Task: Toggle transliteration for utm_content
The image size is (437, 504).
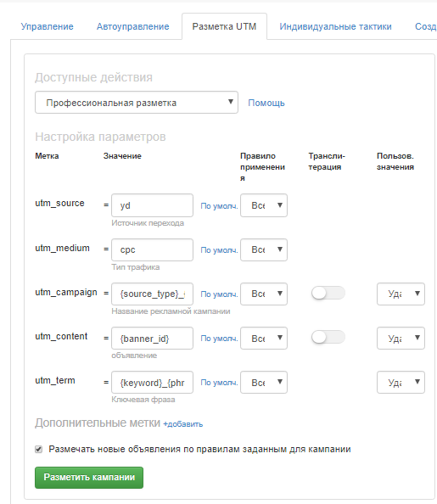Action: pos(328,337)
